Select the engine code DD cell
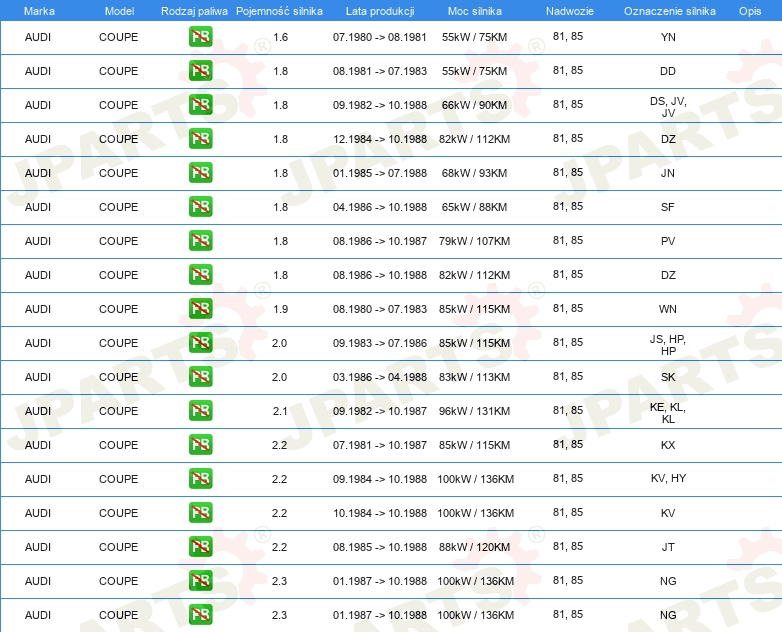This screenshot has width=782, height=632. [668, 71]
